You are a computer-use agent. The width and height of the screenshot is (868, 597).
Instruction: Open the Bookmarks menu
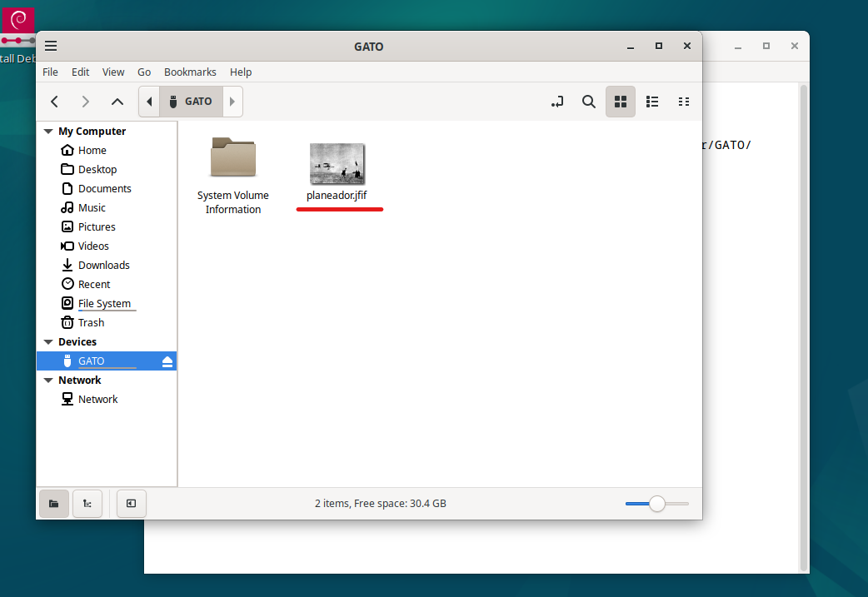(190, 72)
